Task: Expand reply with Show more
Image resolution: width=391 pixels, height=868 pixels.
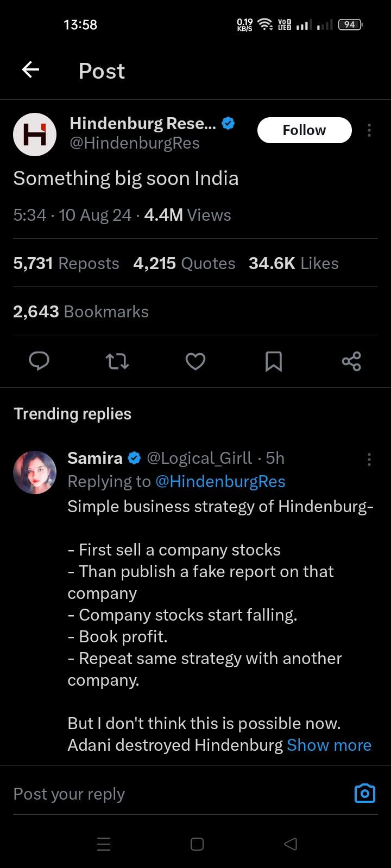Action: point(329,745)
